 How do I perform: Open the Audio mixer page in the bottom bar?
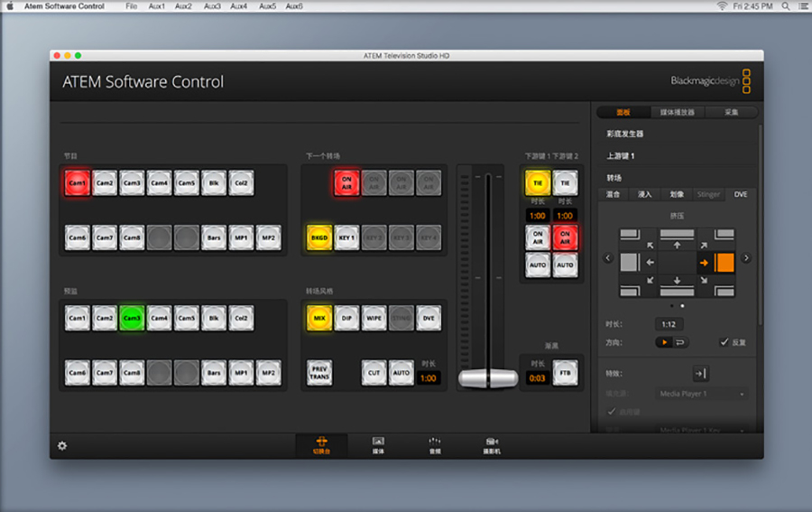(x=435, y=445)
